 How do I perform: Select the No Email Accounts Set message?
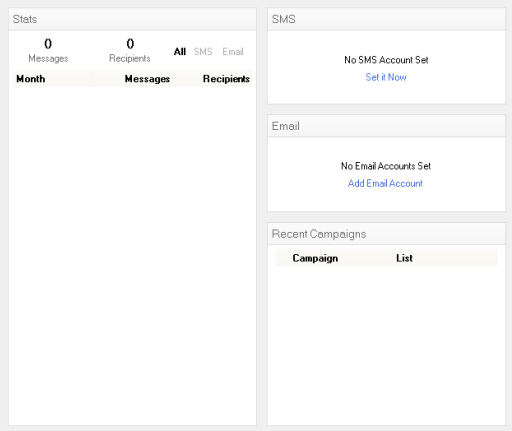(x=386, y=166)
